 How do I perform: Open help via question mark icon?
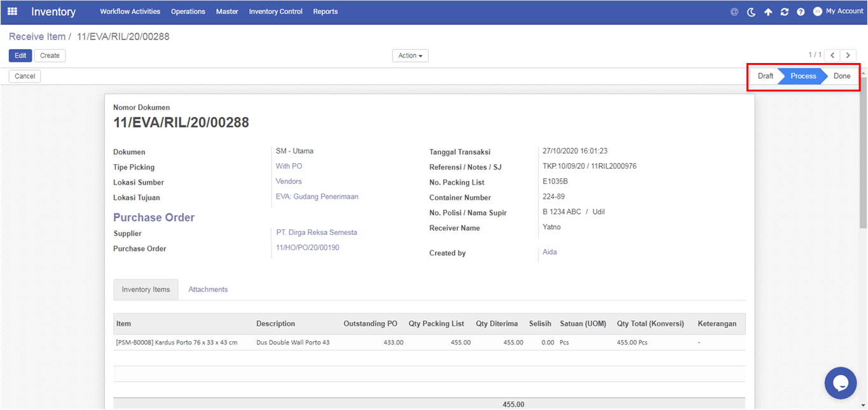tap(801, 12)
